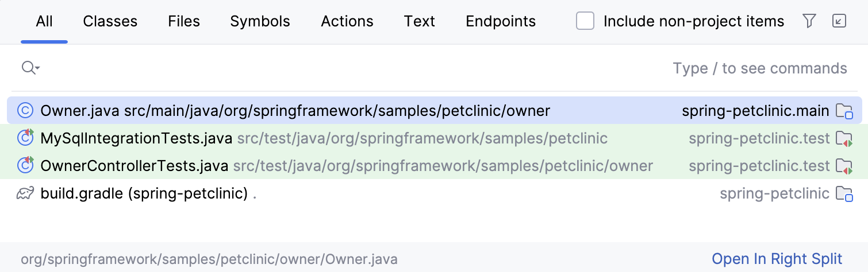Click Open In Right Split link

coord(777,259)
